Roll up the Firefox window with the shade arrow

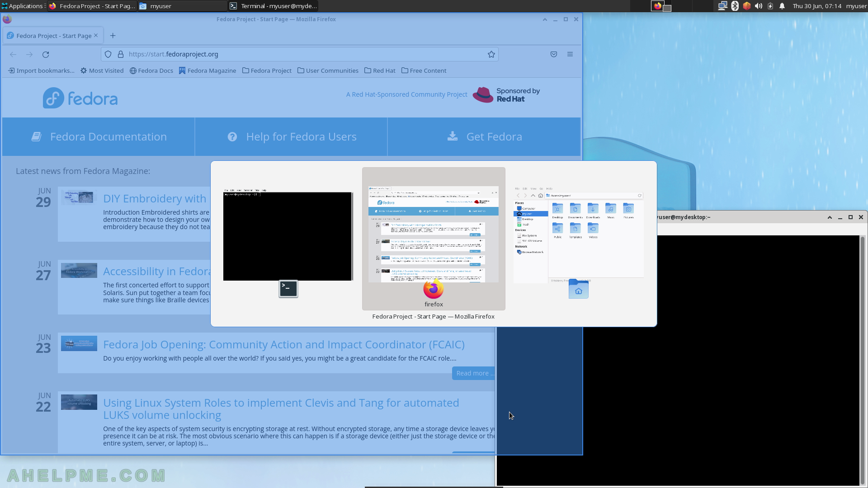545,19
